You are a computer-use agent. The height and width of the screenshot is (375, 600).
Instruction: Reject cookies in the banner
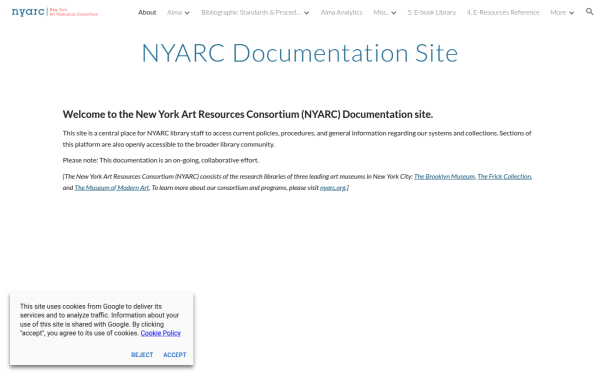point(142,355)
